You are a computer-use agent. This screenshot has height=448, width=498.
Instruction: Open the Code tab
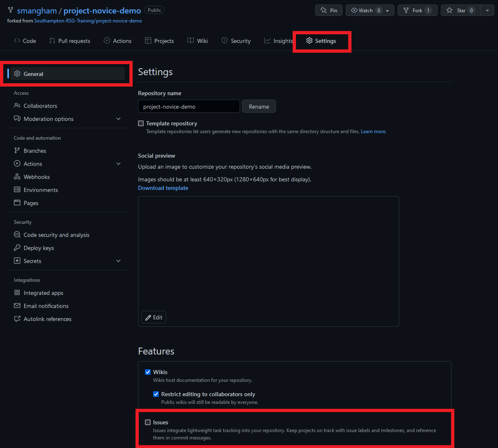pos(25,41)
